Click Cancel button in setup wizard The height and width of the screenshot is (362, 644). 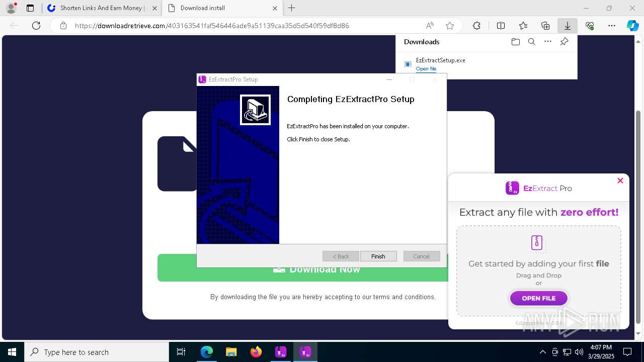tap(422, 256)
